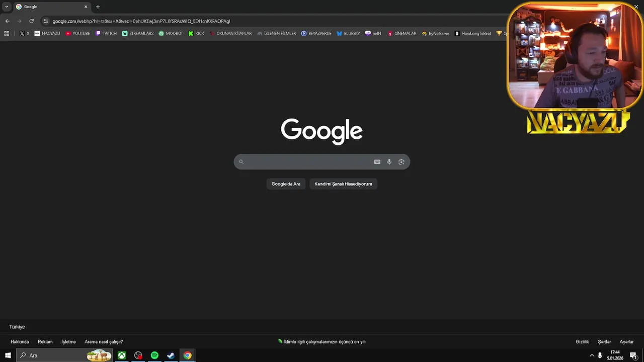Open Arama nasıl çalışır? link

(x=104, y=342)
